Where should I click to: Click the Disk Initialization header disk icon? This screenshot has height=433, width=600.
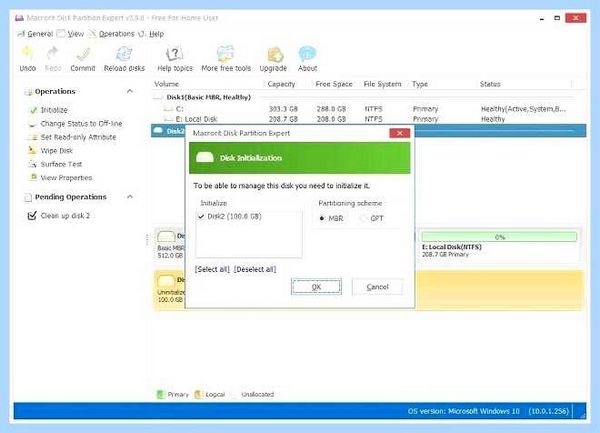pyautogui.click(x=205, y=157)
